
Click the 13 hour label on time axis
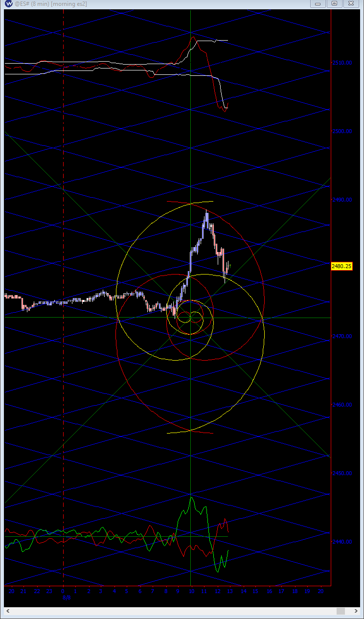coord(230,591)
